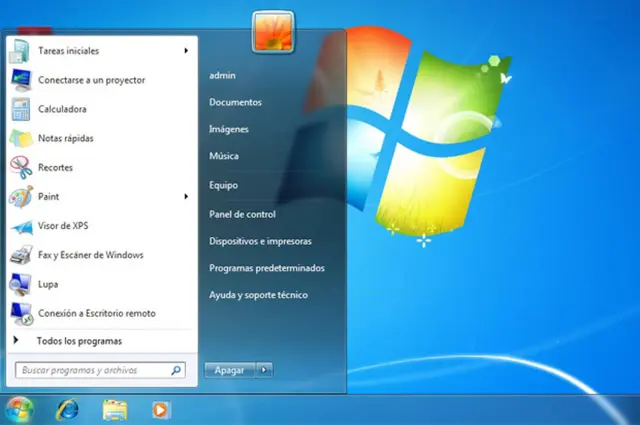Select Documentos in the right pane
The width and height of the screenshot is (640, 425).
235,102
